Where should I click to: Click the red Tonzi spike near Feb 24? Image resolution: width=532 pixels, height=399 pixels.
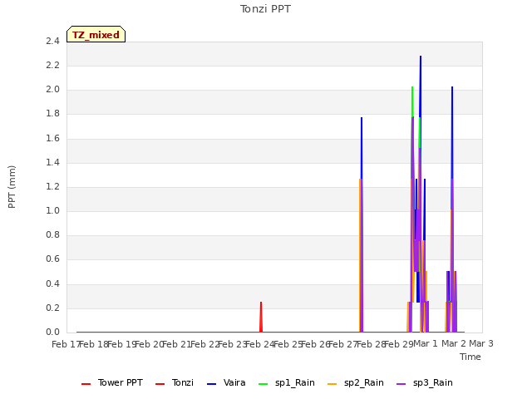[261, 316]
